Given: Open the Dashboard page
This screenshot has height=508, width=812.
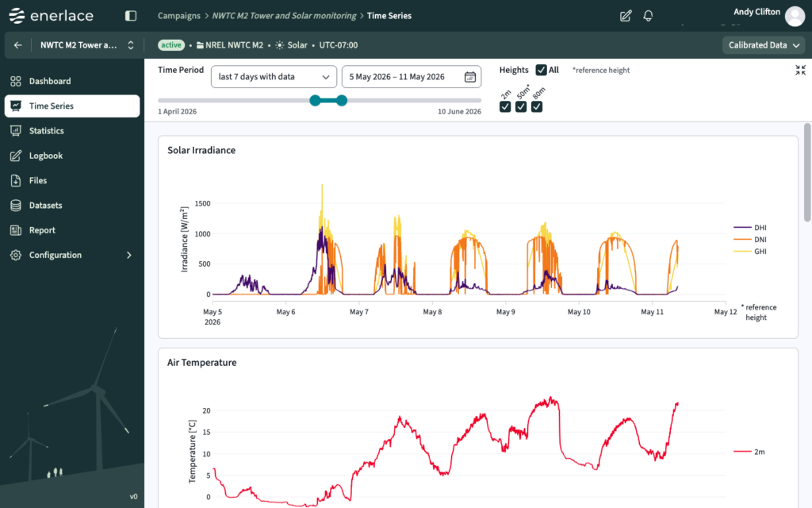Looking at the screenshot, I should click(72, 82).
